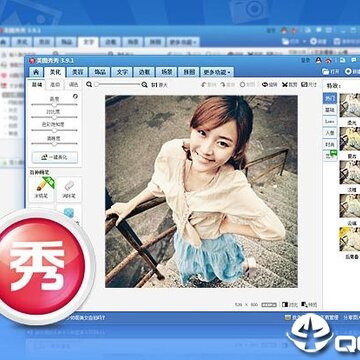Open the home tab icon in front window
Image resolution: width=360 pixels, height=360 pixels.
tap(36, 72)
